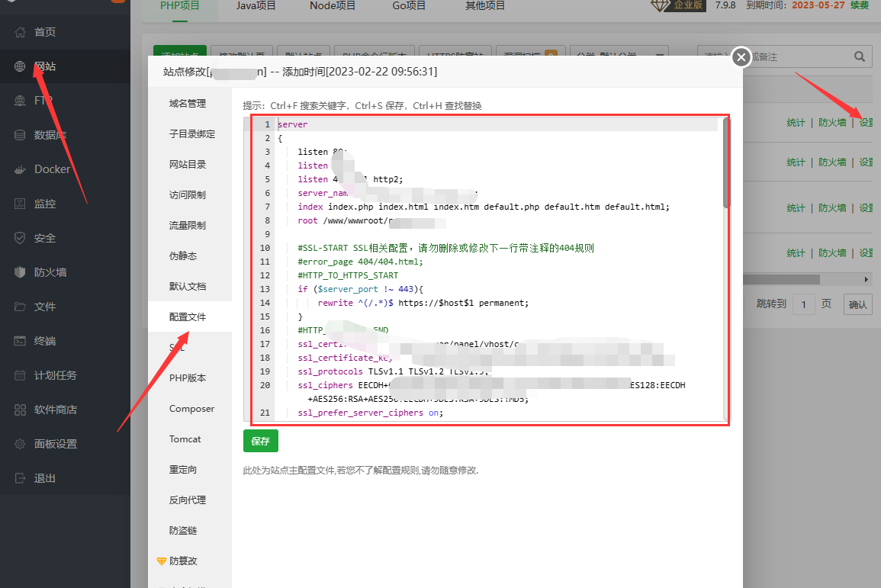Screen dimensions: 881x588
Task: Click 首页 in the left sidebar
Action: [45, 32]
